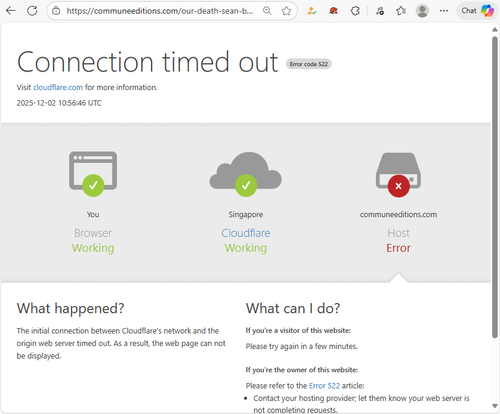The image size is (500, 414).
Task: Click the scrollbar up arrow
Action: 495,30
